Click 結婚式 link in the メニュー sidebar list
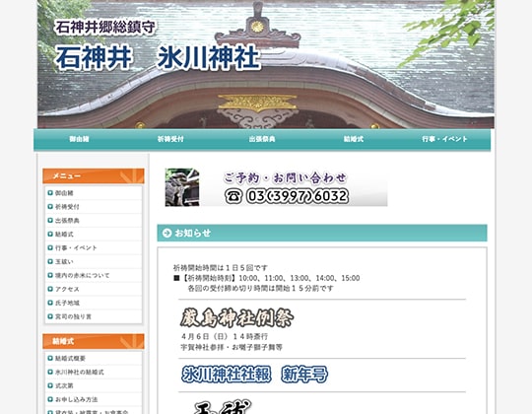 tap(64, 235)
